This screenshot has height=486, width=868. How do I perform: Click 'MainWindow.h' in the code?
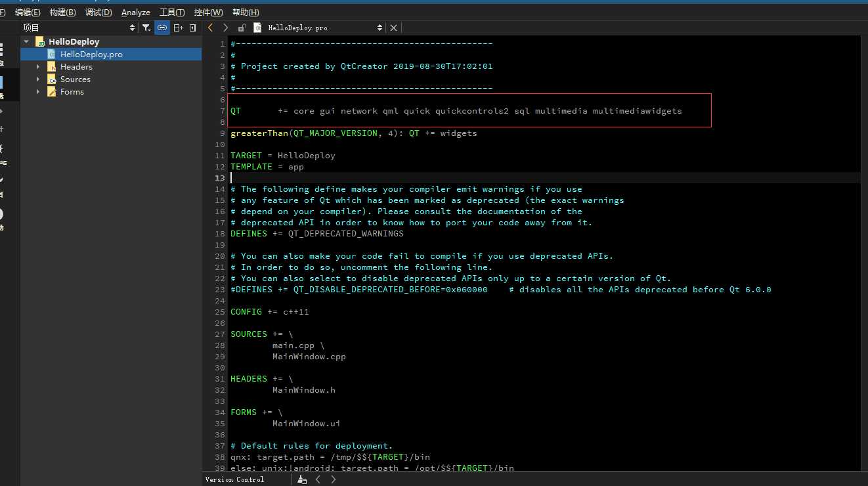pos(304,390)
